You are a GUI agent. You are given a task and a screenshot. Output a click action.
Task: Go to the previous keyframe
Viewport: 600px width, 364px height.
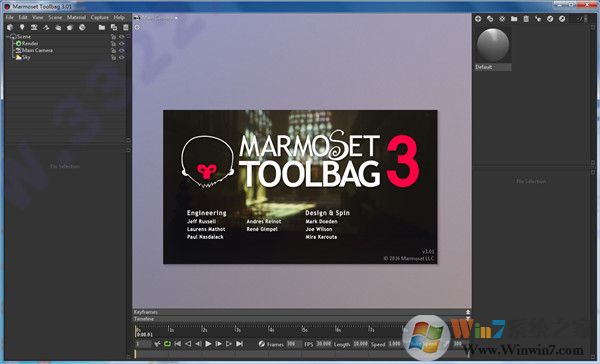pyautogui.click(x=188, y=344)
